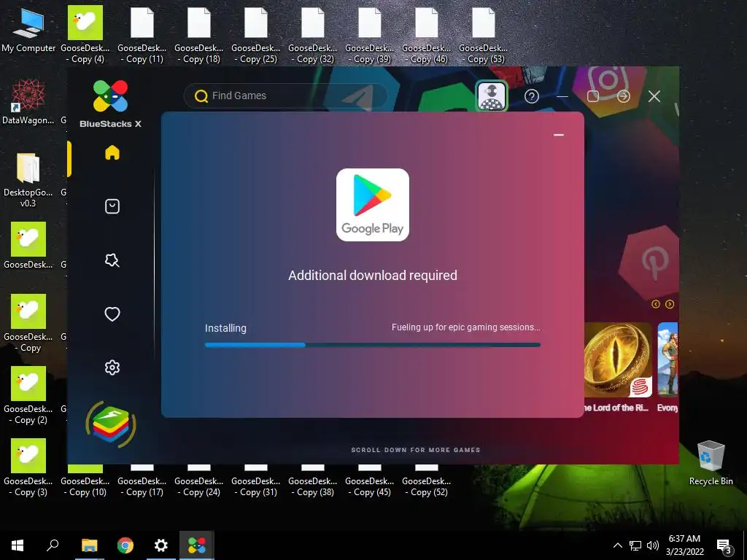Click the Find Games search field
Screen dimensions: 747x560
pos(286,96)
